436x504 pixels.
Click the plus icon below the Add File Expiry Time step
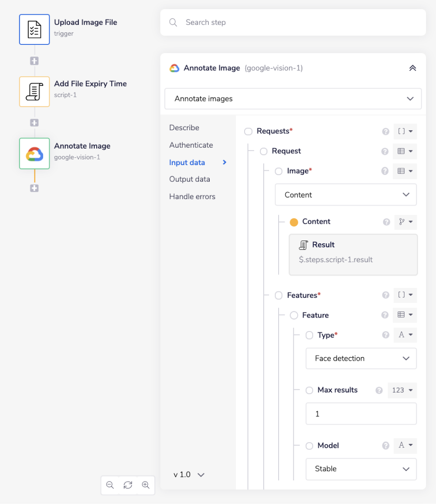pyautogui.click(x=34, y=122)
